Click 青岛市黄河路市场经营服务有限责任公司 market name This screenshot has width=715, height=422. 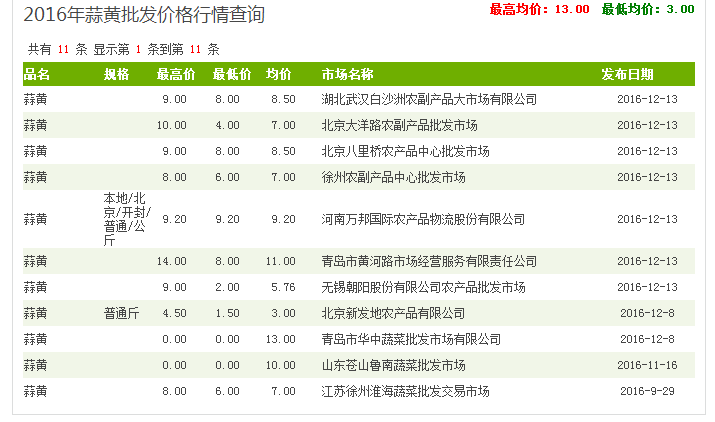click(429, 261)
